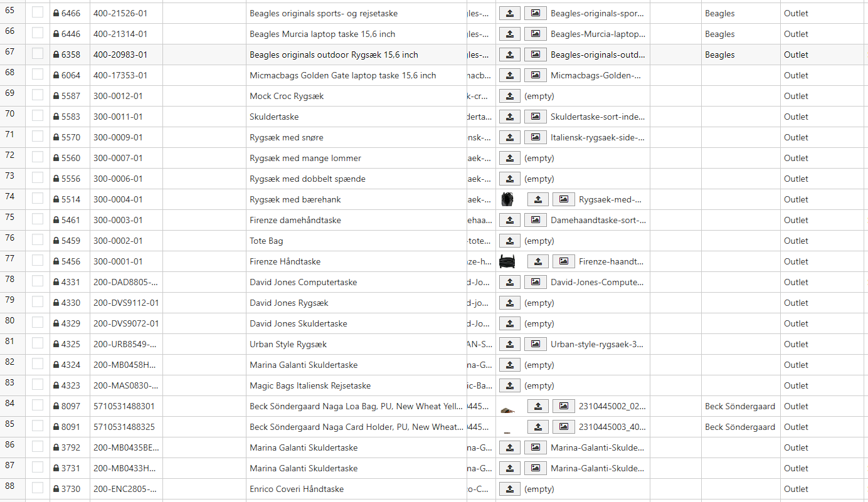This screenshot has height=502, width=868.
Task: Open image picker for Marina Galanti row 3792
Action: click(x=535, y=447)
